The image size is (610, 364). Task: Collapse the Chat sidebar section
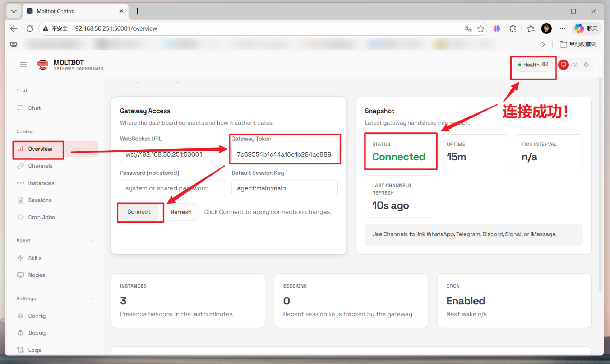coord(92,90)
